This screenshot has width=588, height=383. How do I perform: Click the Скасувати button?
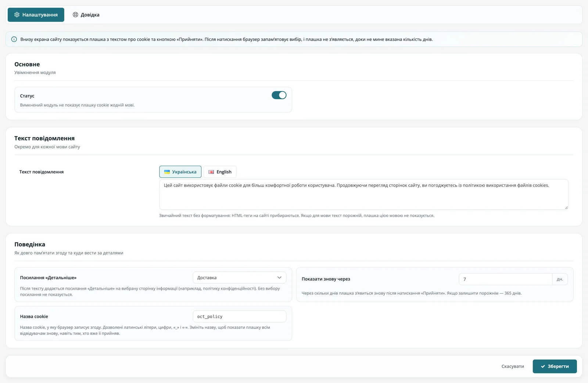pos(513,366)
